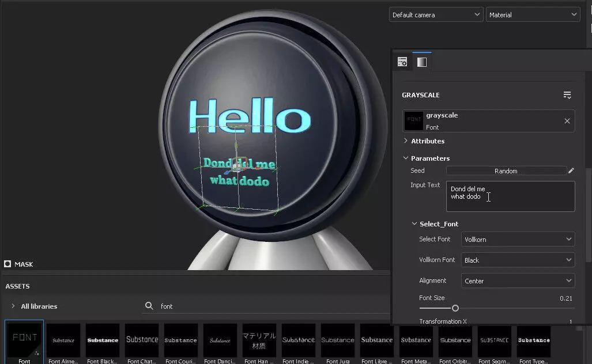Click inside the Input Text field
Viewport: 592px width, 364px height.
click(x=511, y=196)
